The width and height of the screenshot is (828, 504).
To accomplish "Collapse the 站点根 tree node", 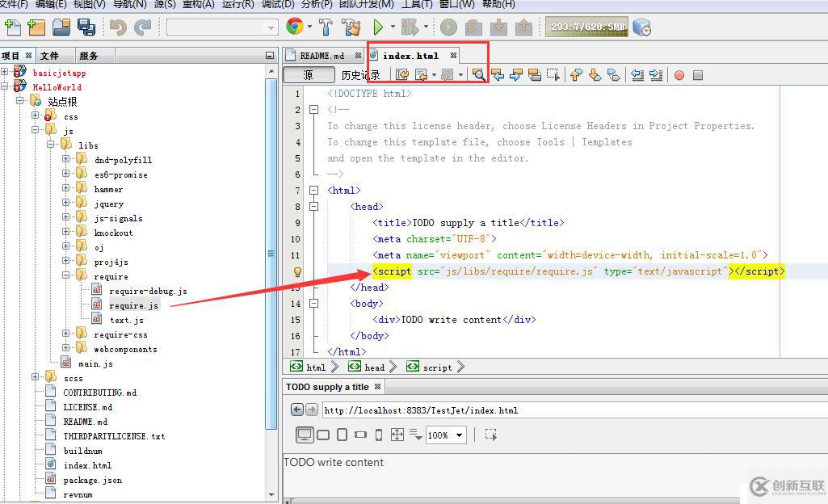I will pos(19,100).
